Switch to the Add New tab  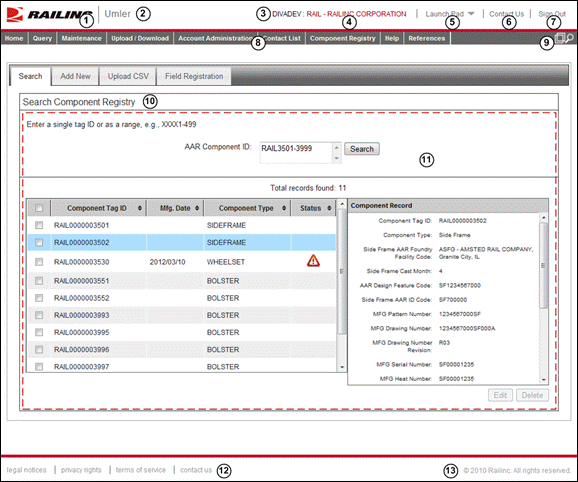(x=75, y=76)
